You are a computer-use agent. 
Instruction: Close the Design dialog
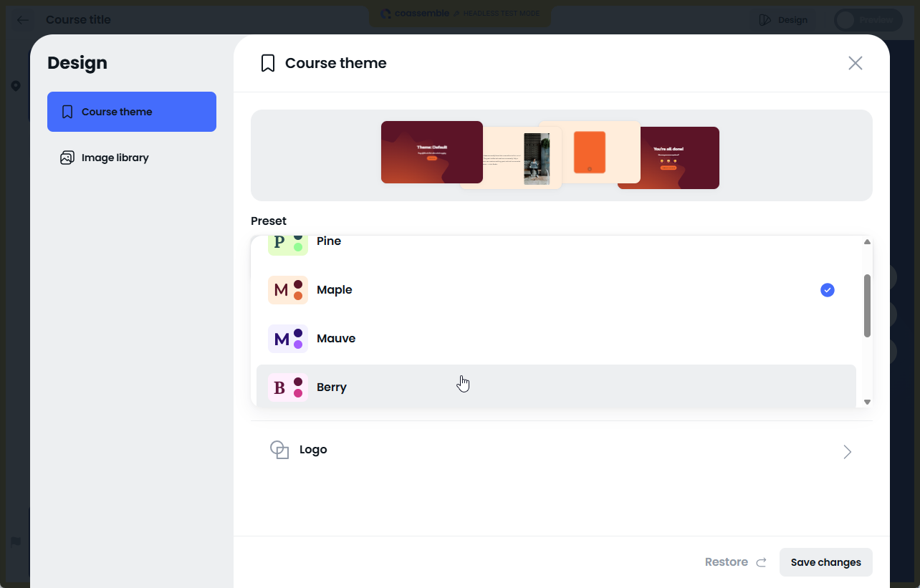click(x=855, y=63)
